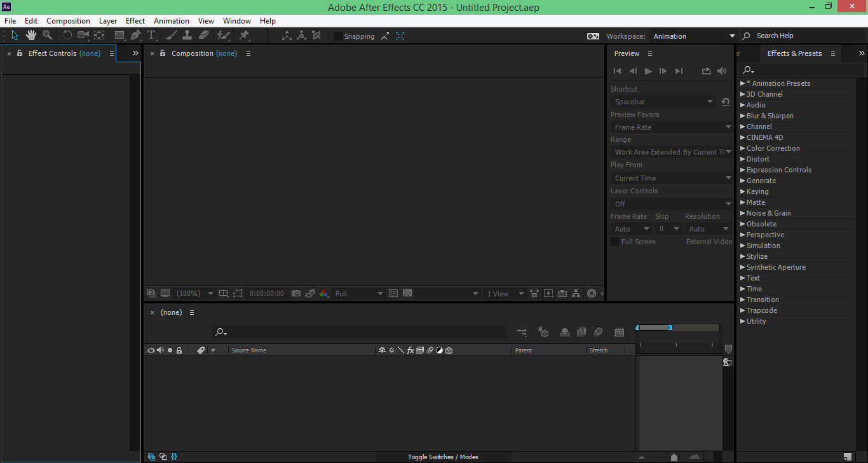This screenshot has width=868, height=463.
Task: Play the preview with the play button
Action: (648, 71)
